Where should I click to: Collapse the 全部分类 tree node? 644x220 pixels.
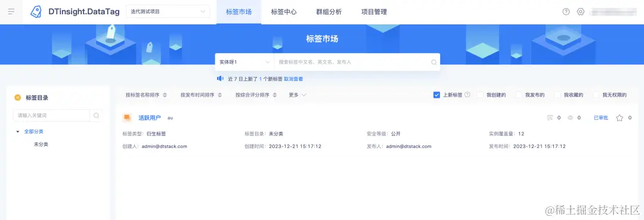18,132
